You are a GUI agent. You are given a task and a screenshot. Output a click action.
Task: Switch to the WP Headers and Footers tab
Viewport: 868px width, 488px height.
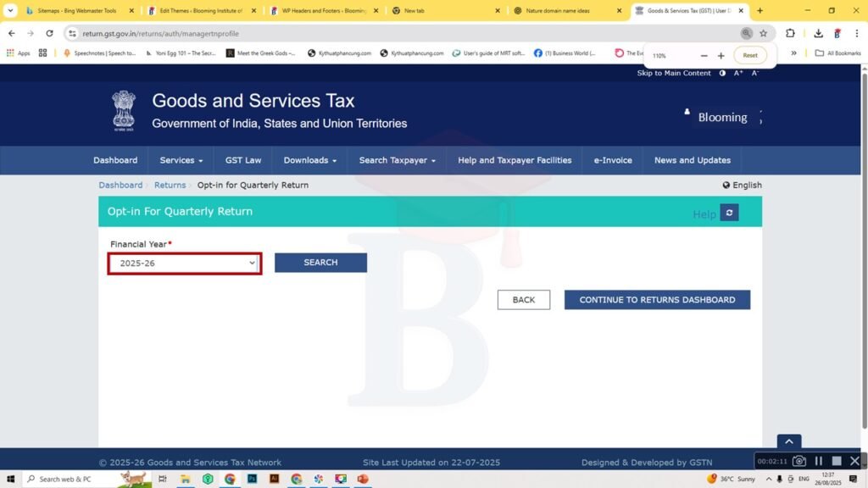[x=323, y=10]
